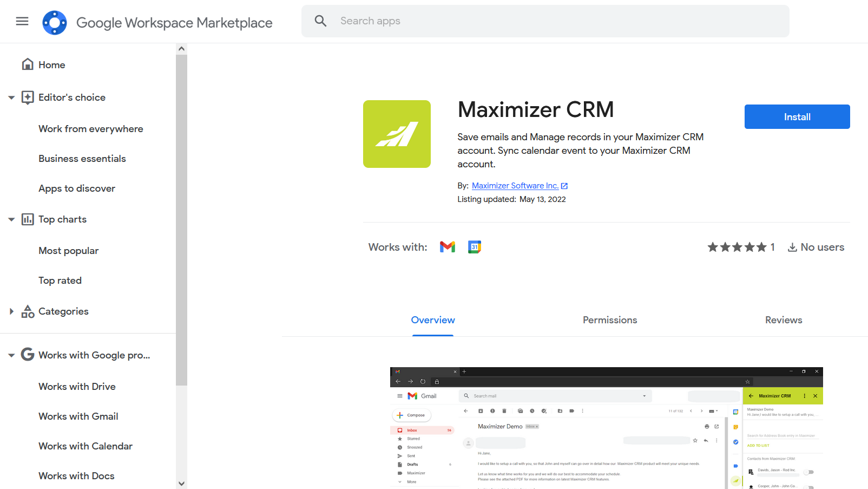Focus the Search apps field
Screen dimensions: 868x489
click(545, 21)
